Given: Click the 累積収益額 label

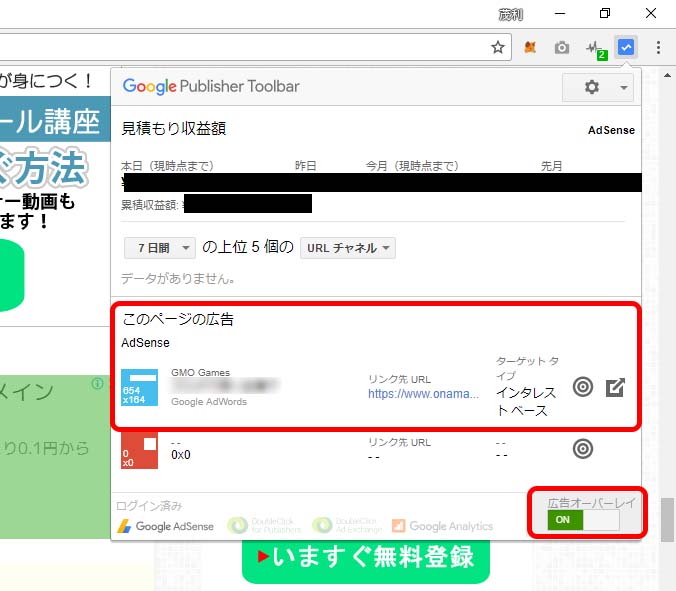Looking at the screenshot, I should click(x=149, y=205).
